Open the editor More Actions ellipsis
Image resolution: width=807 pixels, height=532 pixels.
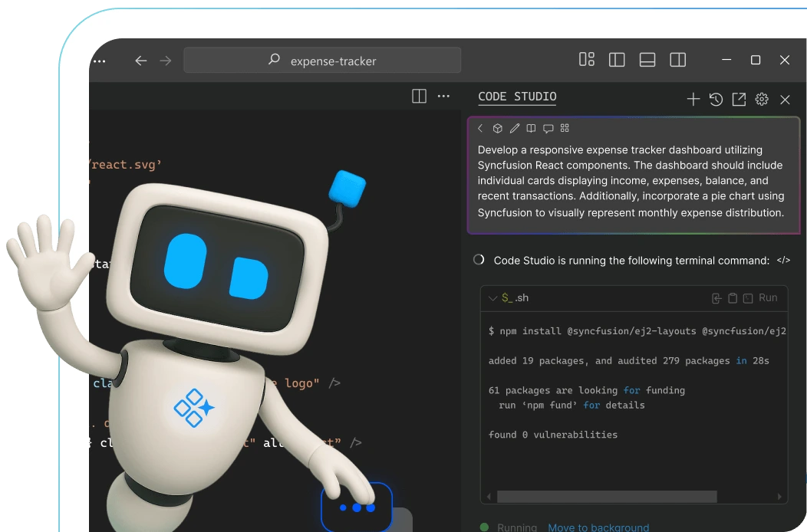(x=443, y=97)
